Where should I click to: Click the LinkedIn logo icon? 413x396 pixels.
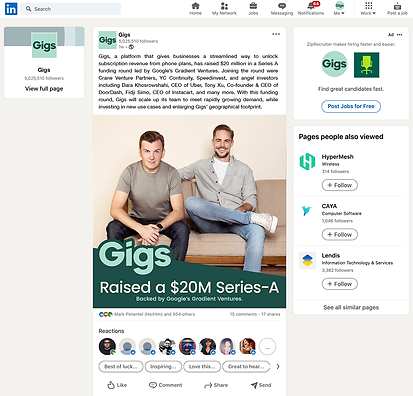(11, 9)
